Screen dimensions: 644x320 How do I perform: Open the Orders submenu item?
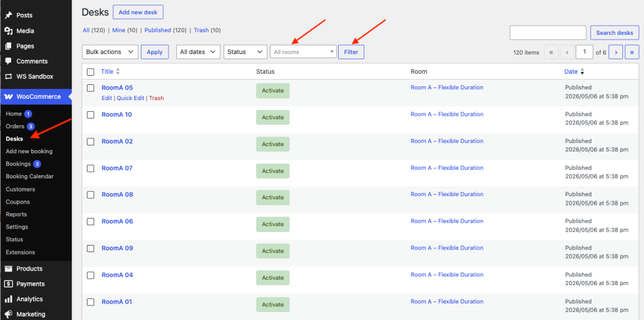click(x=15, y=126)
